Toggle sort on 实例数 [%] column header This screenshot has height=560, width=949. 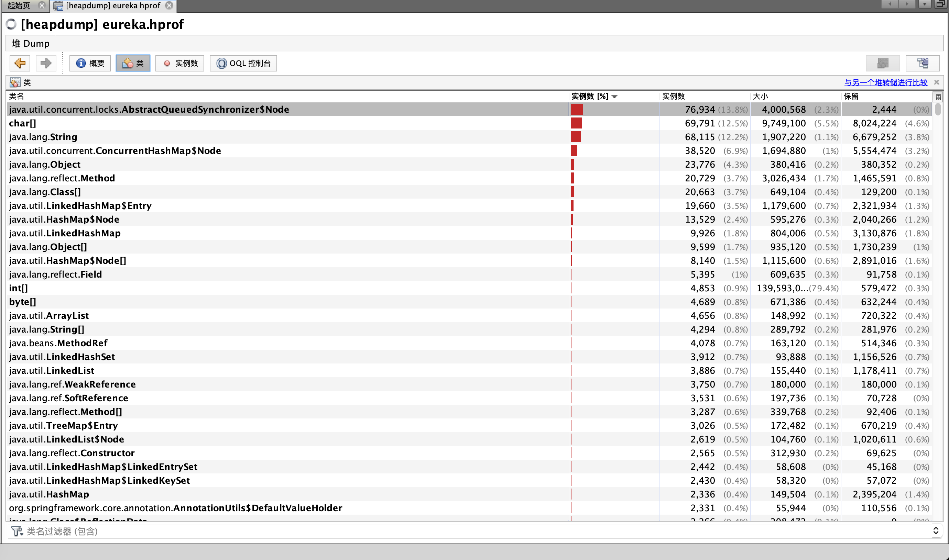click(x=614, y=96)
